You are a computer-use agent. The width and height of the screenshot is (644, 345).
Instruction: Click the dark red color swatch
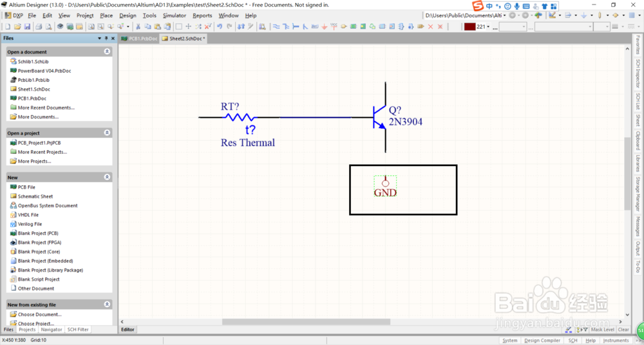point(470,26)
